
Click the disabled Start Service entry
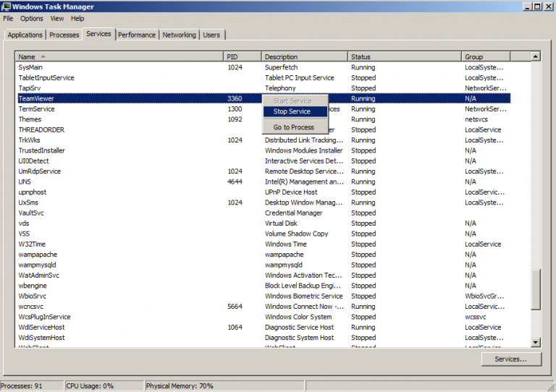pos(295,101)
